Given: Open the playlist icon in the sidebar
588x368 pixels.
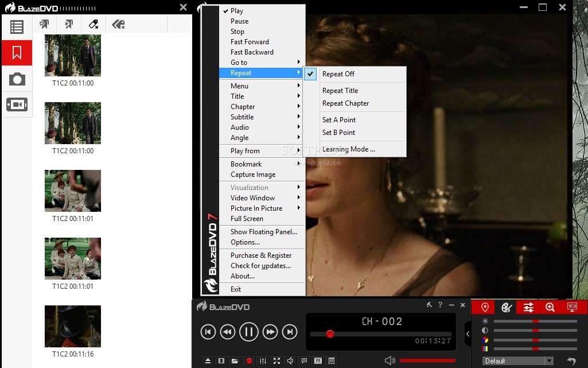Looking at the screenshot, I should [x=17, y=27].
